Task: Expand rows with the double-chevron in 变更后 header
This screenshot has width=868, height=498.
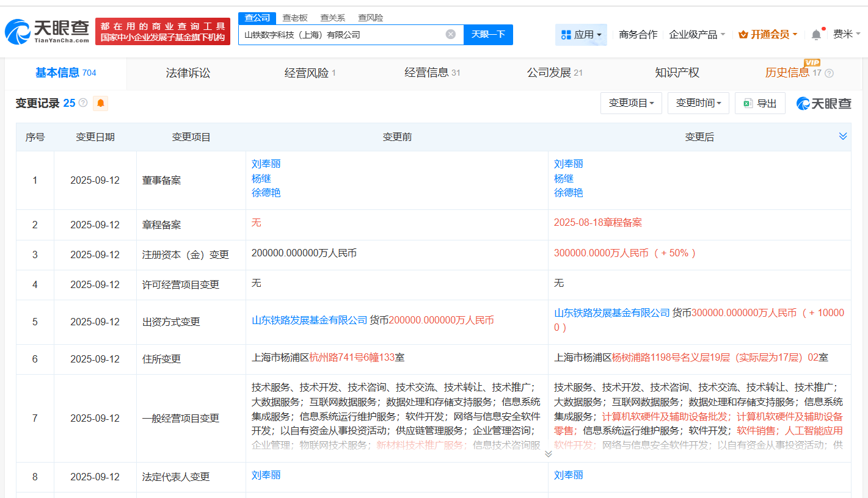Action: (843, 136)
